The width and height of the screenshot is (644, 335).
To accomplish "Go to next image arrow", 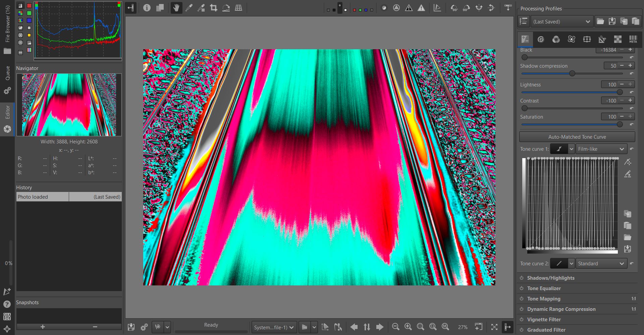I will coord(379,327).
